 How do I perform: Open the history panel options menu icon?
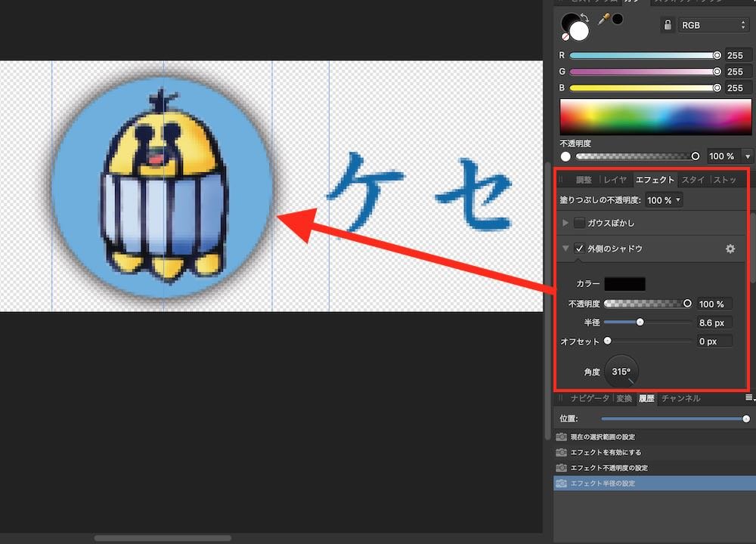[x=749, y=397]
